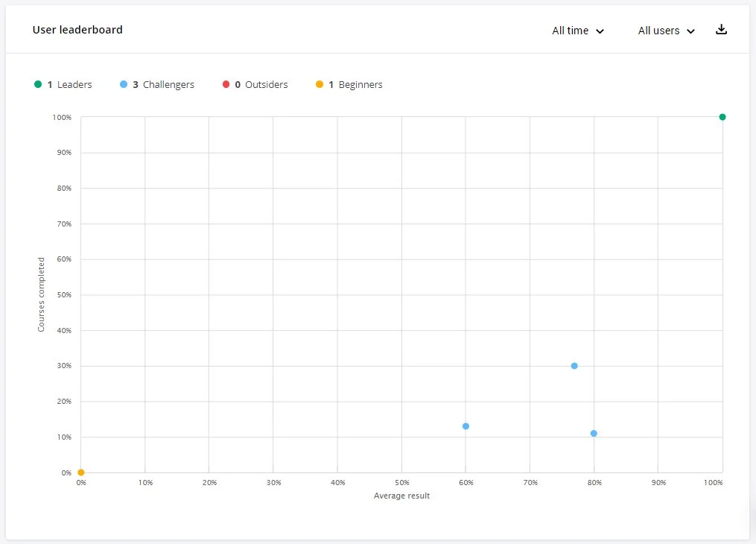
Task: Click the download export icon
Action: point(720,28)
